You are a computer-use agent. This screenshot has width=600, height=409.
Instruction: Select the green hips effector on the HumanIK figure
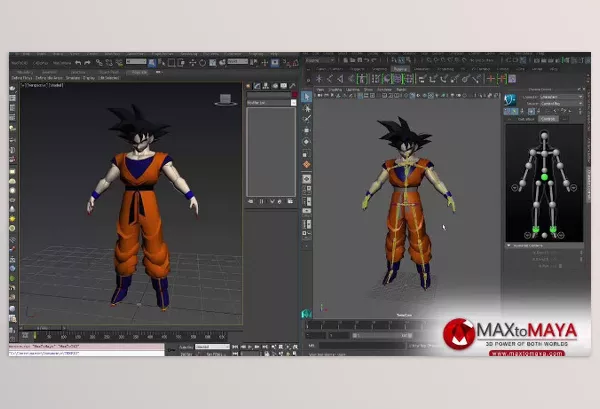coord(545,177)
